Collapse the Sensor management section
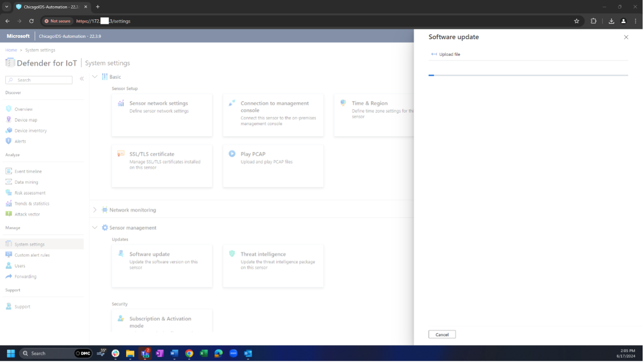This screenshot has height=363, width=644. point(95,227)
